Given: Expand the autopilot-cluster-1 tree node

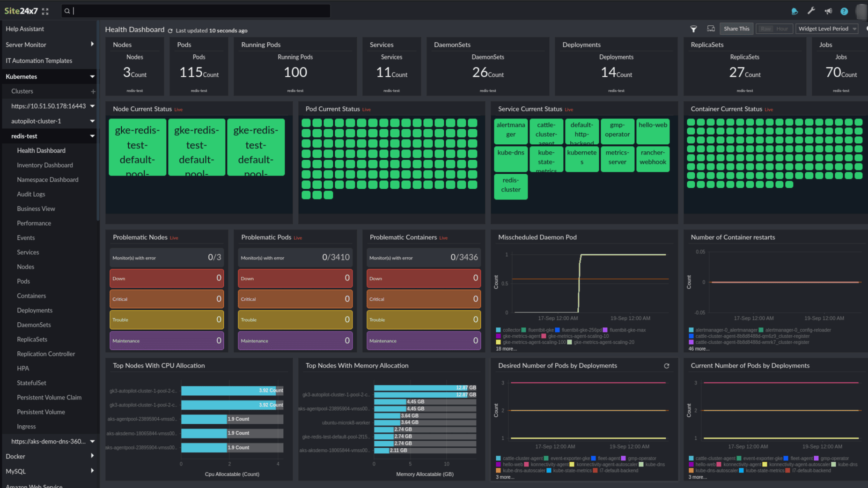Looking at the screenshot, I should pos(92,121).
